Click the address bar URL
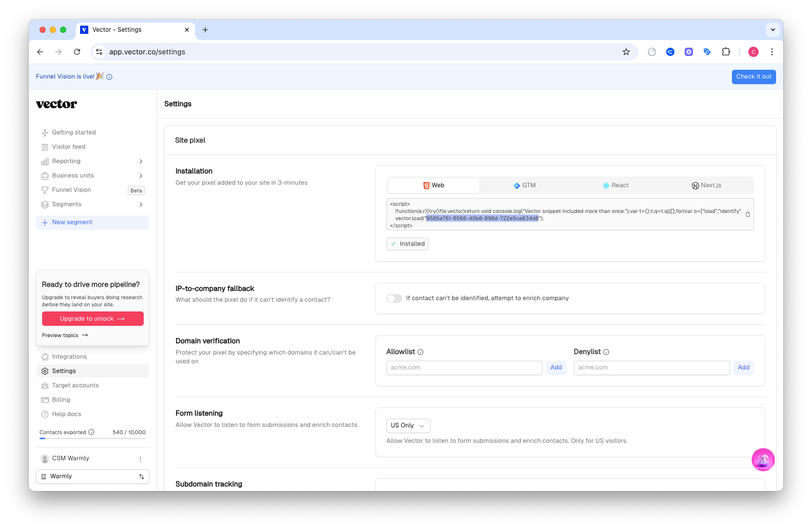 [147, 52]
